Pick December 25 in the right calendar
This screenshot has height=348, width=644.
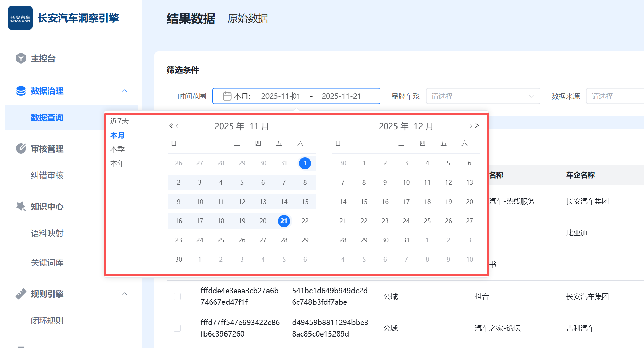point(427,221)
